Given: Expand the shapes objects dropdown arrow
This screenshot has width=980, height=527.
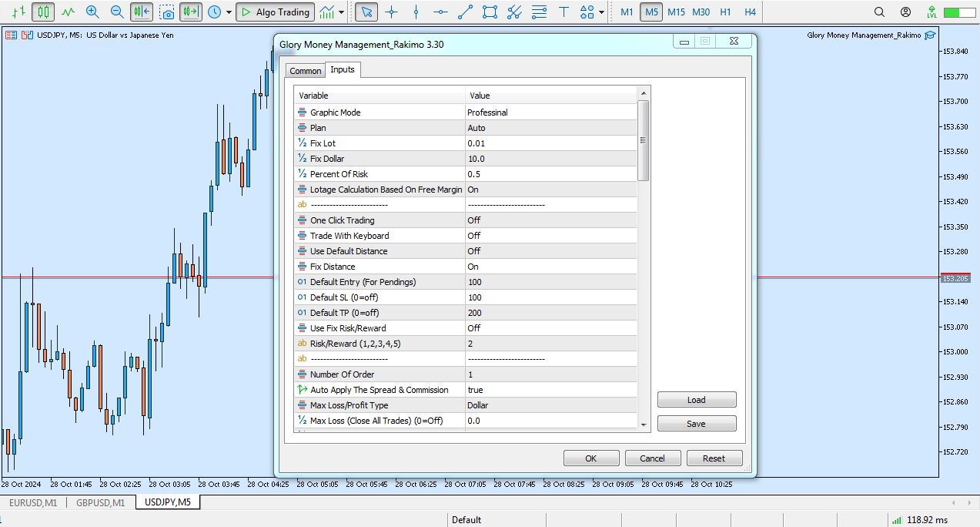Looking at the screenshot, I should click(601, 12).
